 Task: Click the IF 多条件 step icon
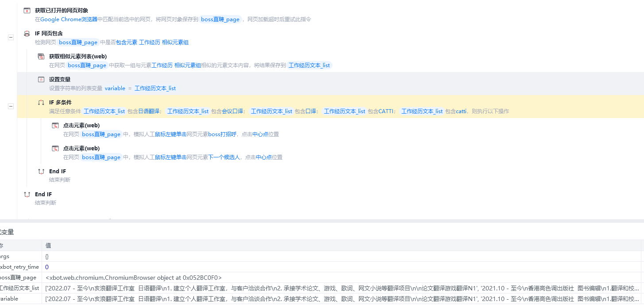pyautogui.click(x=41, y=103)
